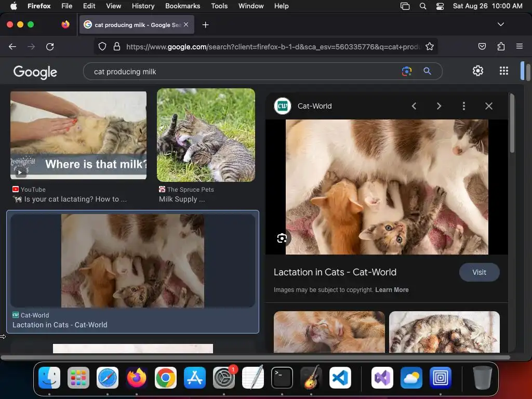Open Google Lens search by image icon
The image size is (532, 399).
(x=406, y=71)
